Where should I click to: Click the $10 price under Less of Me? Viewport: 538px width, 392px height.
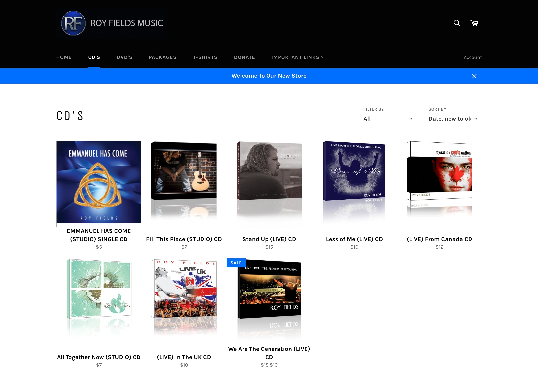tap(354, 247)
